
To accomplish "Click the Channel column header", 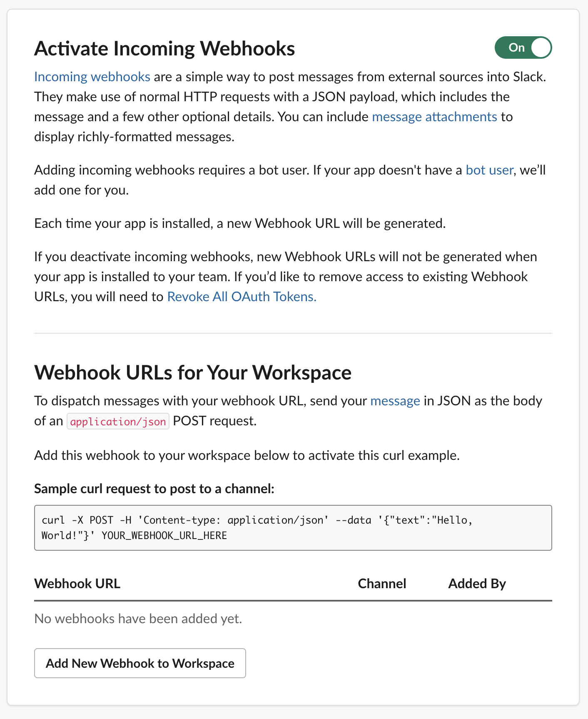I will coord(382,584).
